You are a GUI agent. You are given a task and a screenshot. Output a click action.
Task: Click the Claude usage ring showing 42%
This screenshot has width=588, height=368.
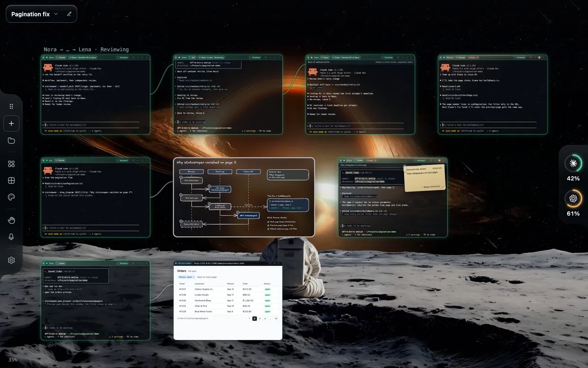[573, 163]
